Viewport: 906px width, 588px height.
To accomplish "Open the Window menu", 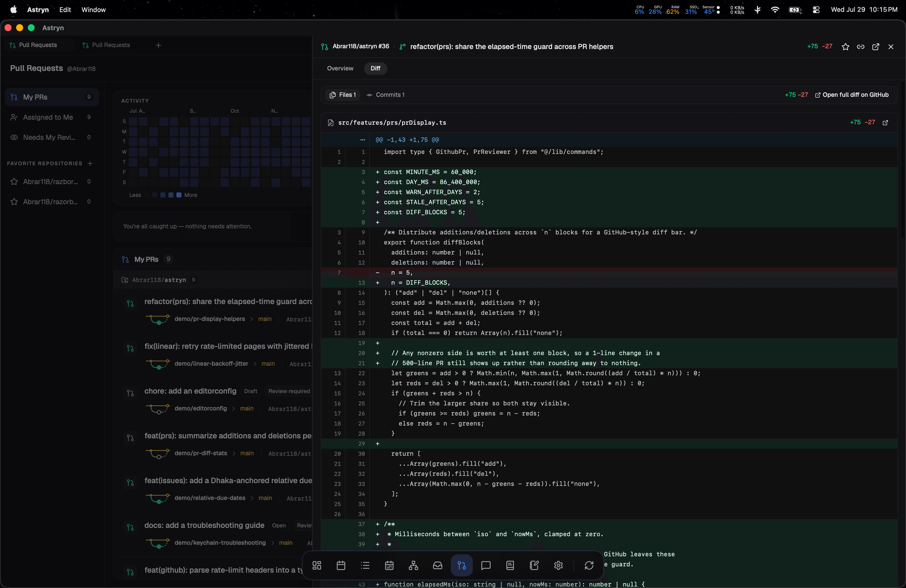I will click(x=94, y=10).
